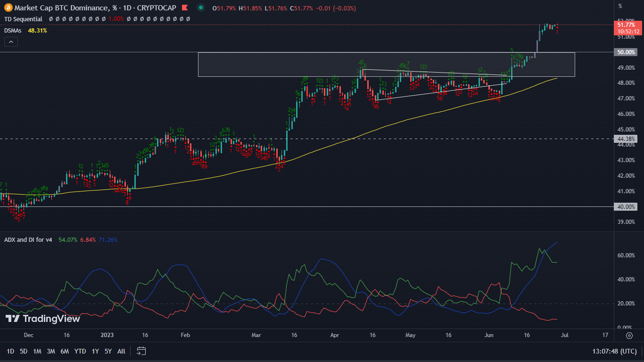Image resolution: width=644 pixels, height=362 pixels.
Task: Click the Mar label on the time axis
Action: 256,335
